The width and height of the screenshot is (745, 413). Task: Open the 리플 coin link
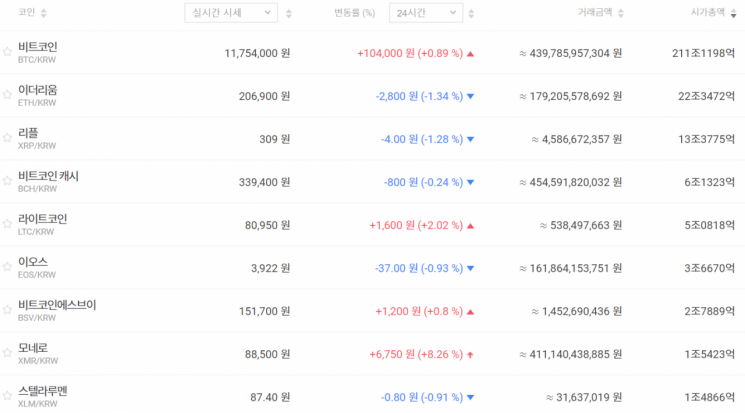[x=28, y=133]
